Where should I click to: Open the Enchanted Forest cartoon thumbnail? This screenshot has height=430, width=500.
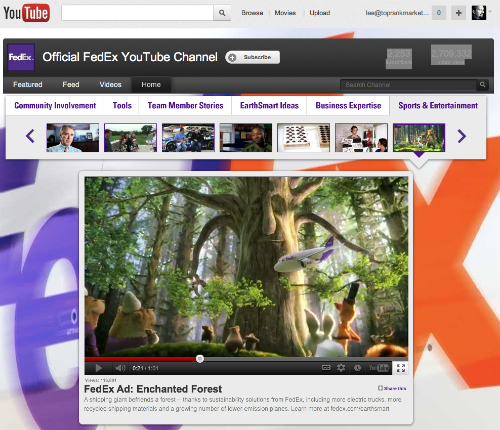tap(419, 138)
